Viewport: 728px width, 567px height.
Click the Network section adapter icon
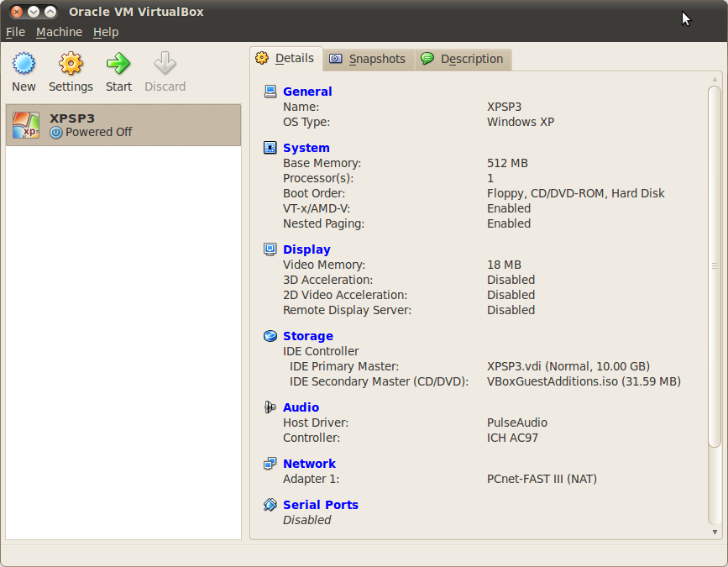(x=270, y=464)
